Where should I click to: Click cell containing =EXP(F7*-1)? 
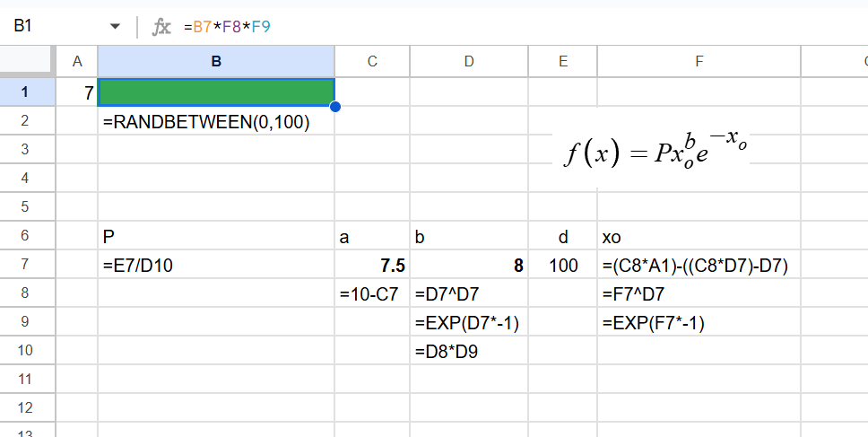click(x=699, y=322)
